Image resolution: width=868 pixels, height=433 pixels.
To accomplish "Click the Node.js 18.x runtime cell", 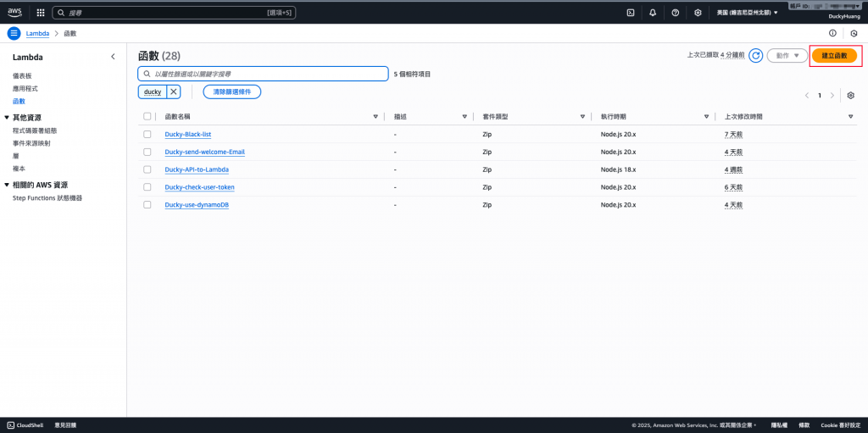I will [618, 169].
